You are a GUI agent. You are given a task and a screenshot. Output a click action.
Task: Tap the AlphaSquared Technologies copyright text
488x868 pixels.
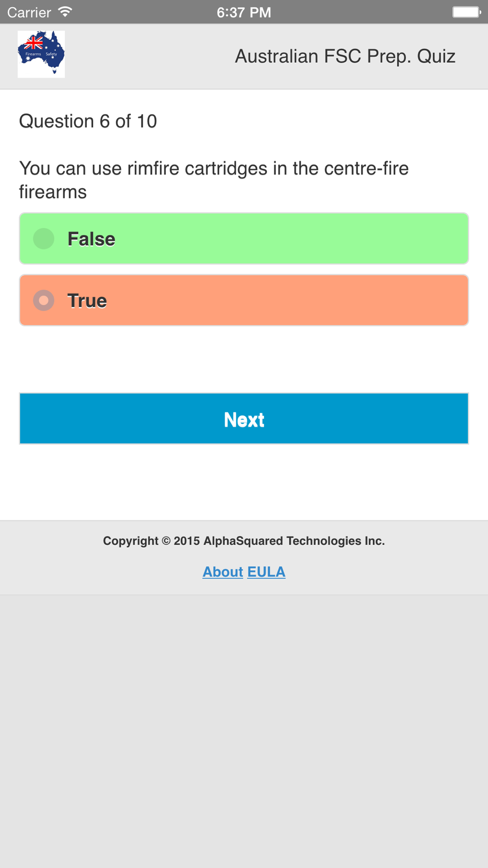click(244, 541)
